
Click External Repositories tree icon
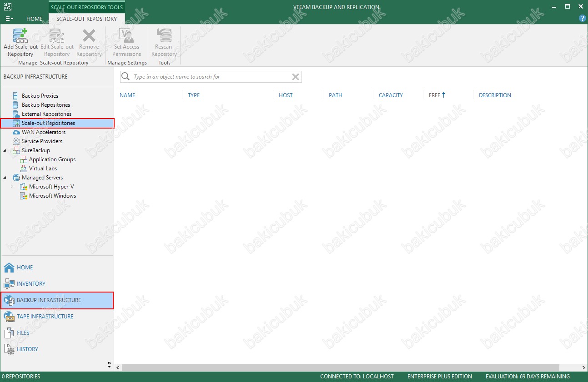pos(16,114)
